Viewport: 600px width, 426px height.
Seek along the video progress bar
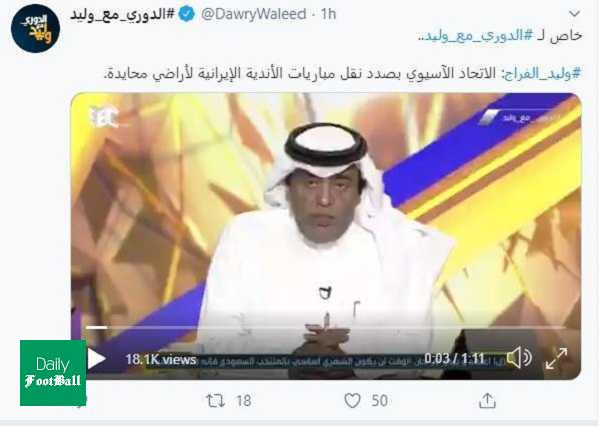click(326, 328)
